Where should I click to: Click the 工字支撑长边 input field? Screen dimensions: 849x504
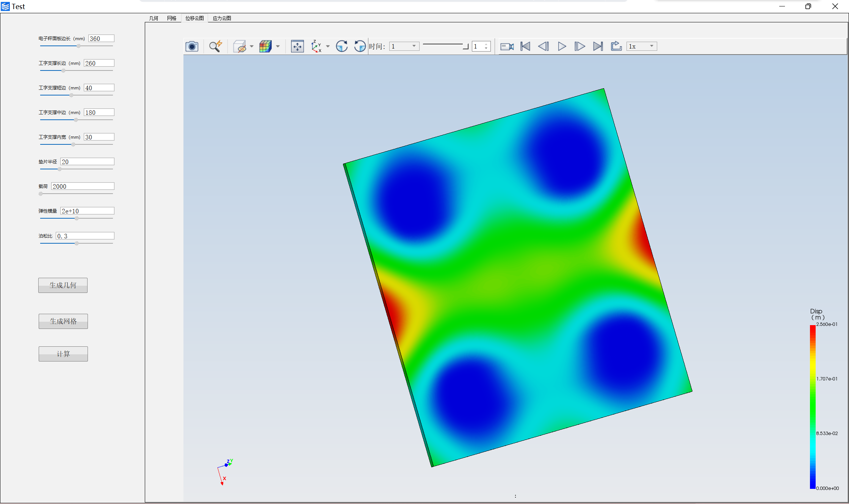[x=99, y=63]
